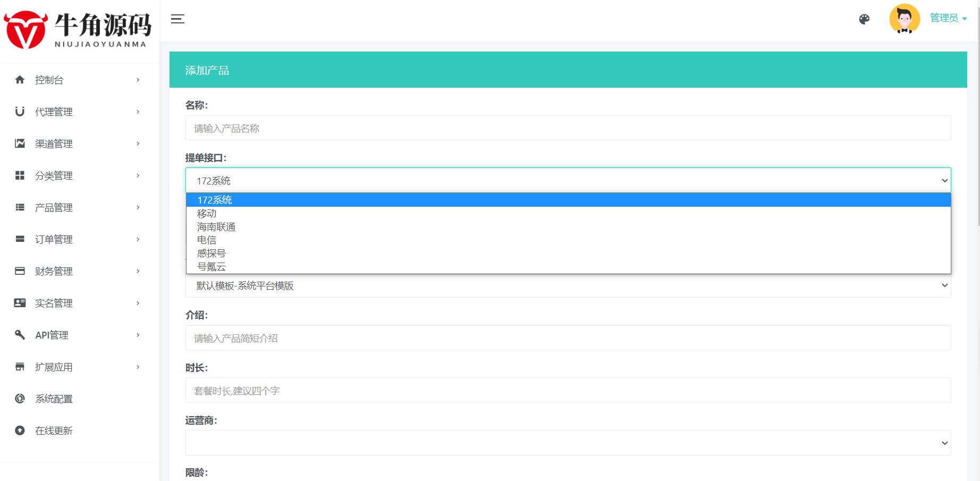Click the upload icon beside 在线更新

(20, 431)
